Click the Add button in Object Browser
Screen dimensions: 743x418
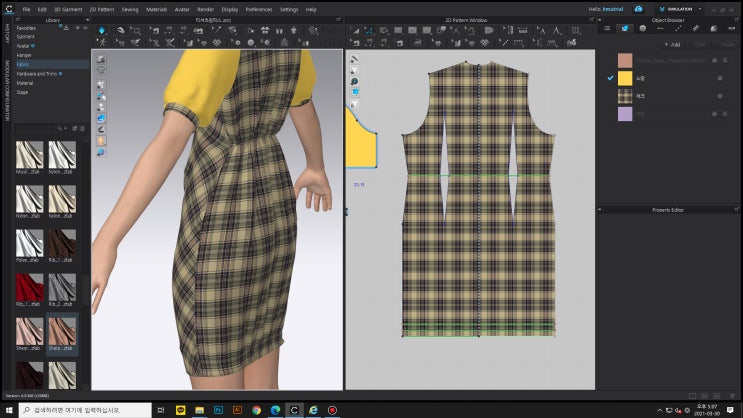click(674, 44)
